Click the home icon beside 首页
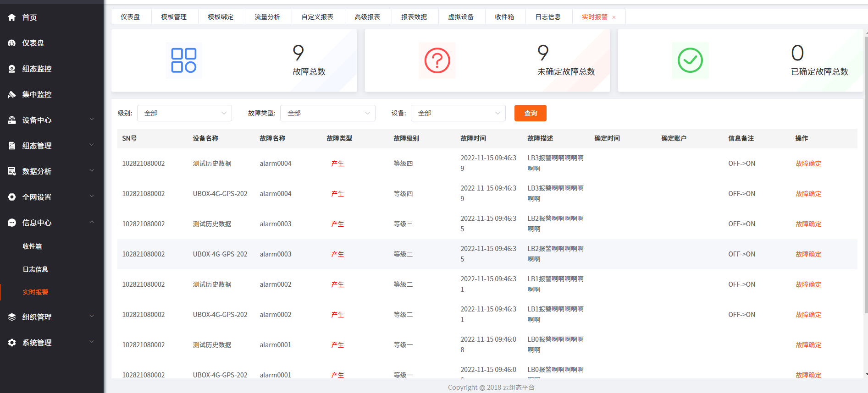Viewport: 868px width, 393px height. pos(12,17)
